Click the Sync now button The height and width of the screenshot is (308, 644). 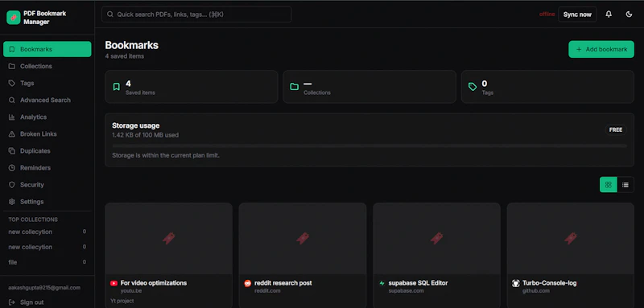point(577,14)
